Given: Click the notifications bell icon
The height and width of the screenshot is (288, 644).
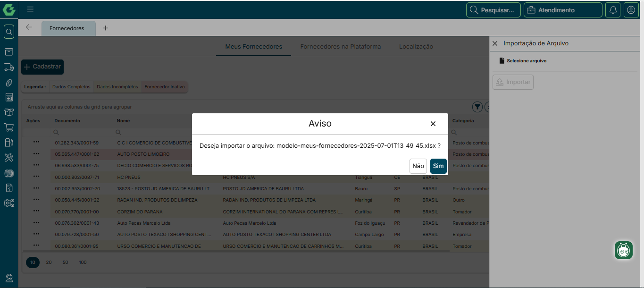Looking at the screenshot, I should coord(613,10).
